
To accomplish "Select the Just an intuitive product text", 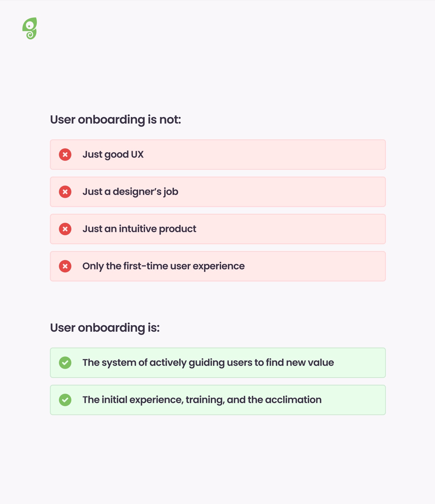I will [139, 229].
